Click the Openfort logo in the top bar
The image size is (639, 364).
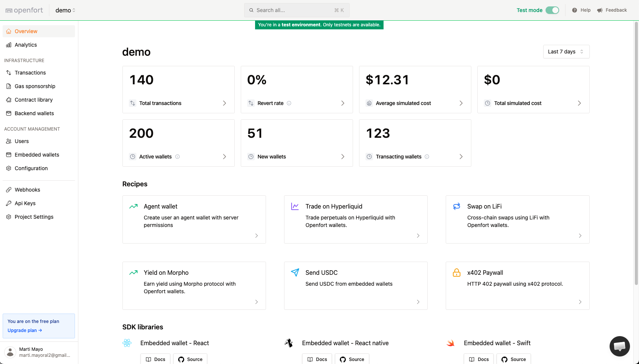coord(24,10)
